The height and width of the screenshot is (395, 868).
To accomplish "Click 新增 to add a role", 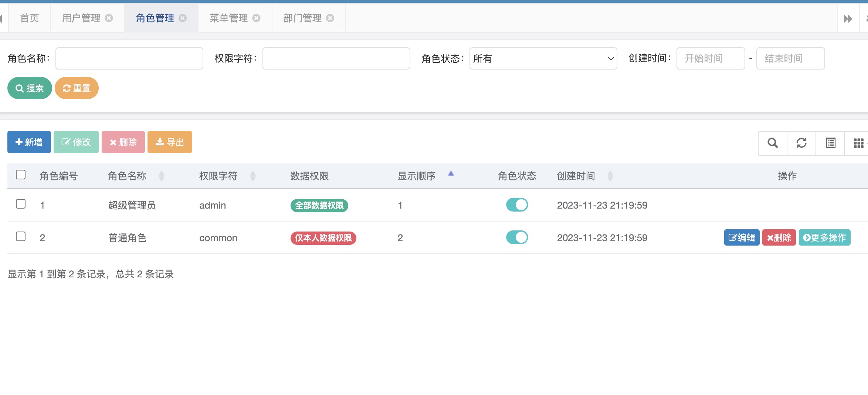I will [x=29, y=142].
